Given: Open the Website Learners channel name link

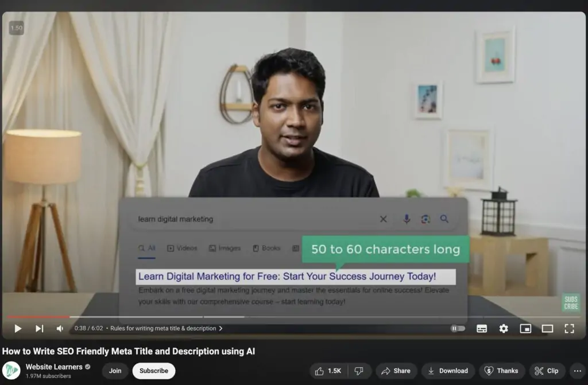Looking at the screenshot, I should point(54,367).
